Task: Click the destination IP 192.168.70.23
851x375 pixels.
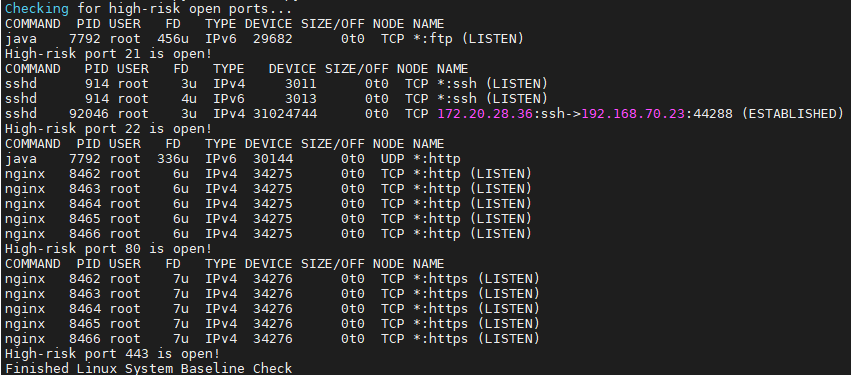Action: tap(633, 113)
